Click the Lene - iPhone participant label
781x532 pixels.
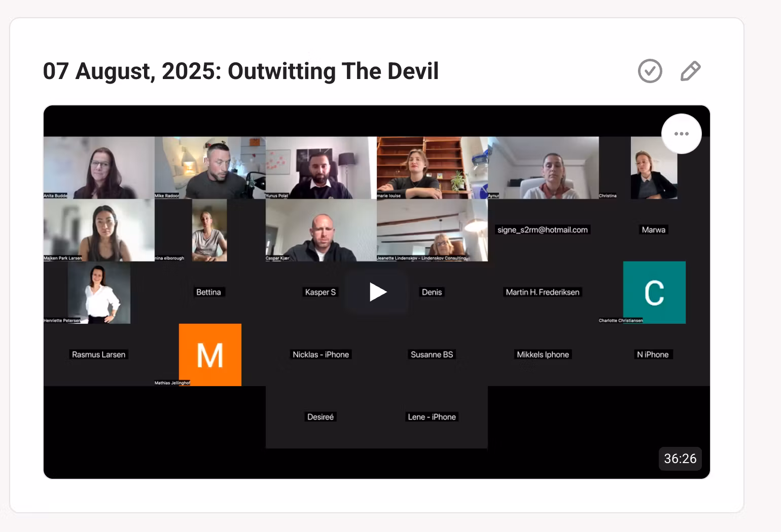pos(432,417)
